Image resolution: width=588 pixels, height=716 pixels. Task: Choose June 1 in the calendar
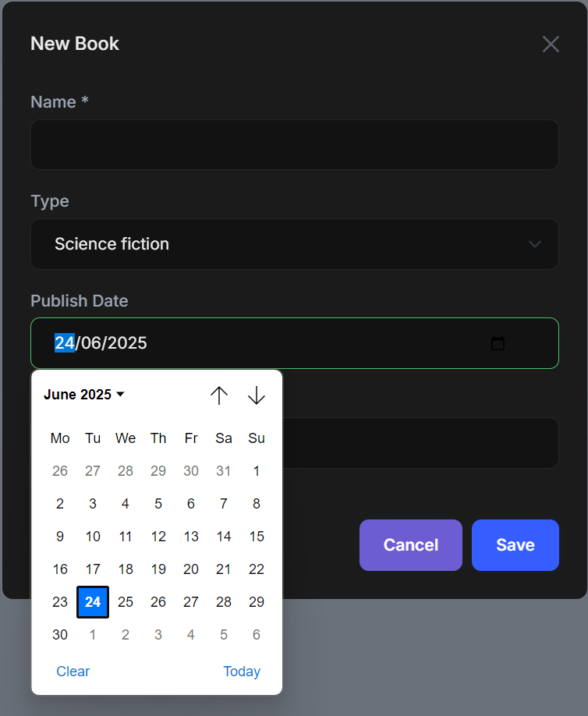[257, 471]
